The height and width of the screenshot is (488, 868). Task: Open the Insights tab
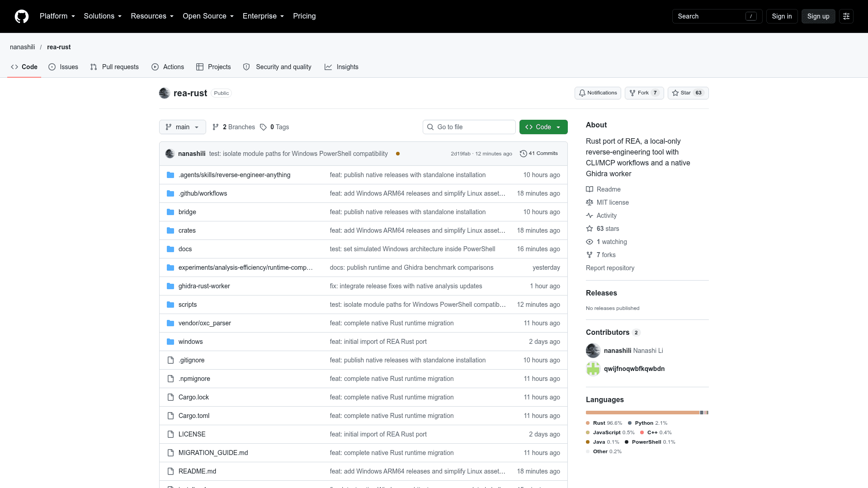(341, 67)
